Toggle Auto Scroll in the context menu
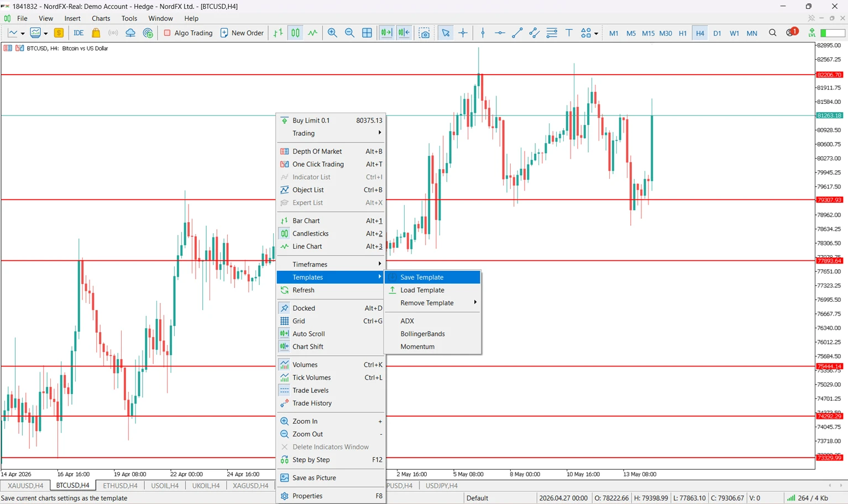This screenshot has height=504, width=848. click(x=331, y=334)
